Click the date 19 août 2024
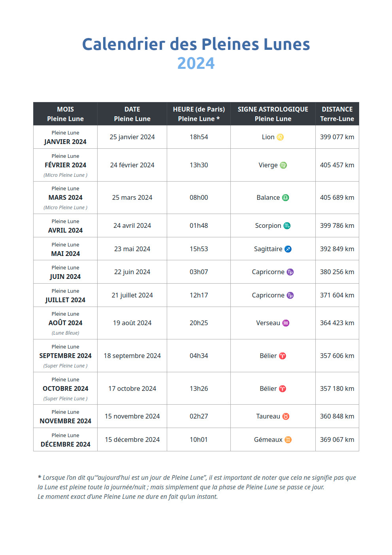The width and height of the screenshot is (392, 555). pos(132,323)
